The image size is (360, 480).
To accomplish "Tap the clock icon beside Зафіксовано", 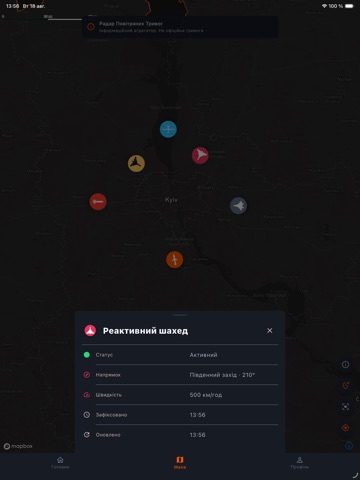I will (87, 415).
